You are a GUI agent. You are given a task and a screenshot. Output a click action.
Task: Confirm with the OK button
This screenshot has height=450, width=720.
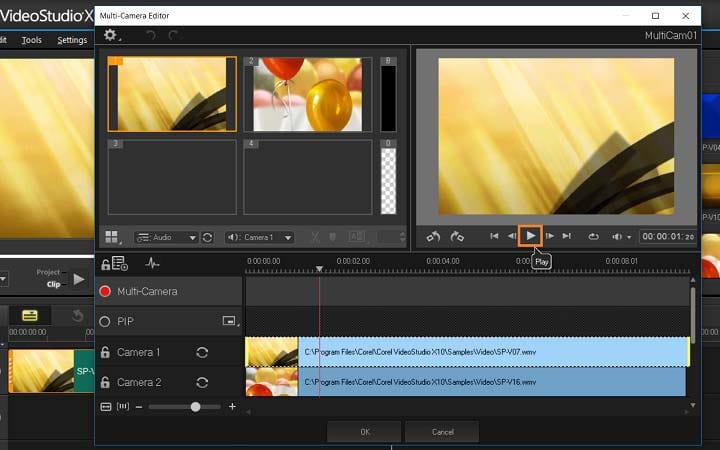(364, 432)
